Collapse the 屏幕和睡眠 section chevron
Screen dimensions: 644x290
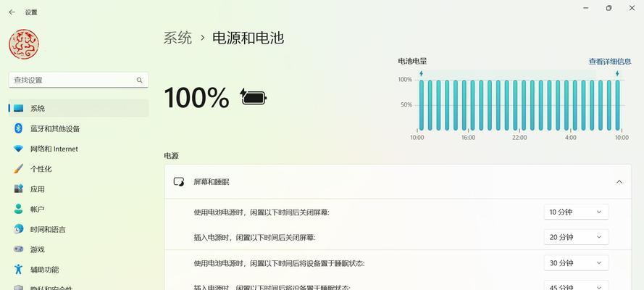point(619,181)
